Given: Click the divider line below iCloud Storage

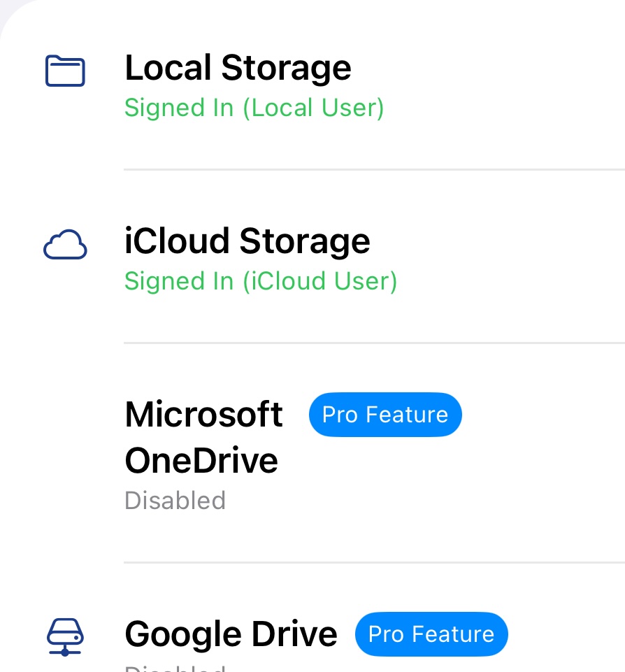Looking at the screenshot, I should click(x=374, y=343).
